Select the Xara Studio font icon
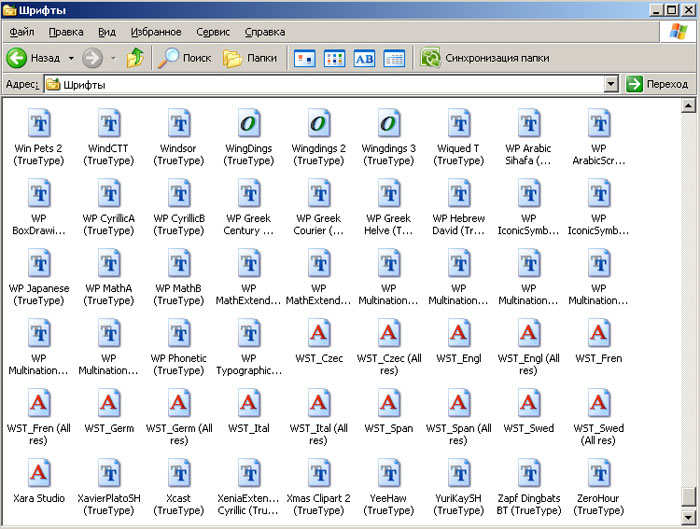Screen dimensions: 700x529 coord(39,473)
